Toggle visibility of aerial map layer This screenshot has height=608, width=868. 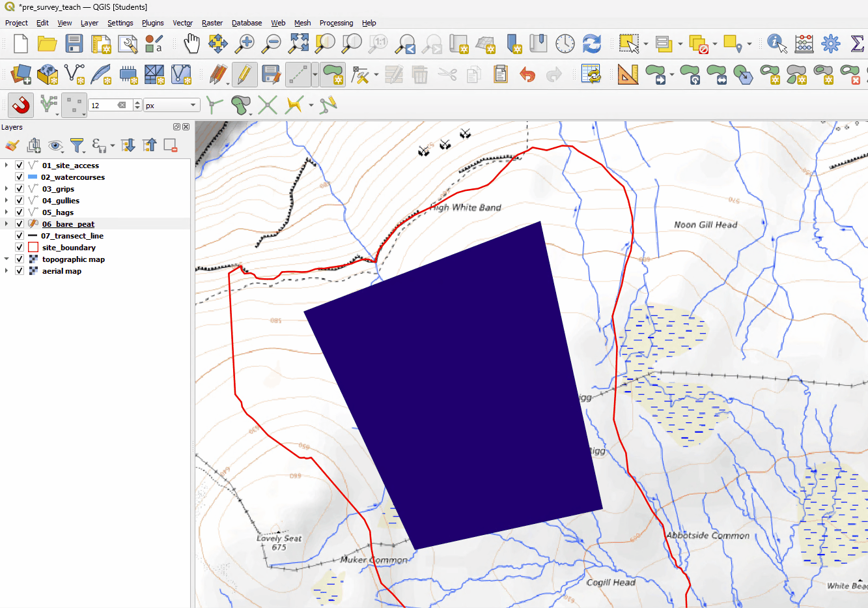[x=20, y=271]
